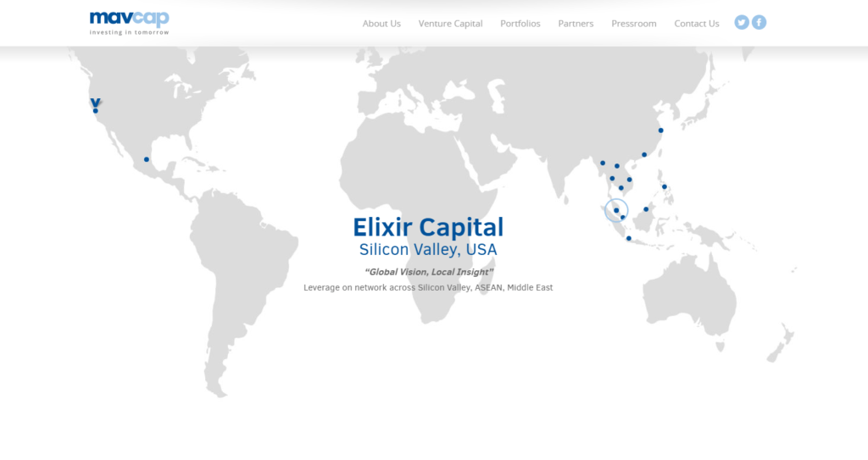Open the Contact Us page
The image size is (868, 460).
(697, 23)
